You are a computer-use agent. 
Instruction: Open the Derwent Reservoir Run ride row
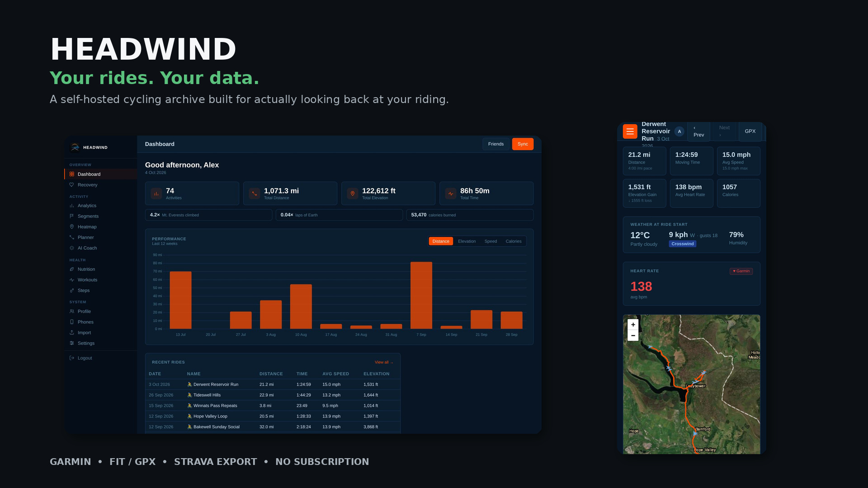point(273,385)
